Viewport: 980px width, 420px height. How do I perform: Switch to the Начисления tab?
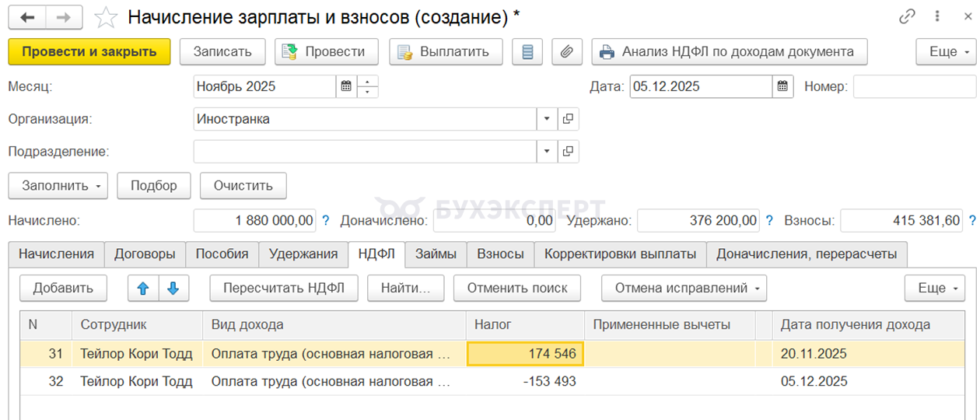[x=56, y=254]
